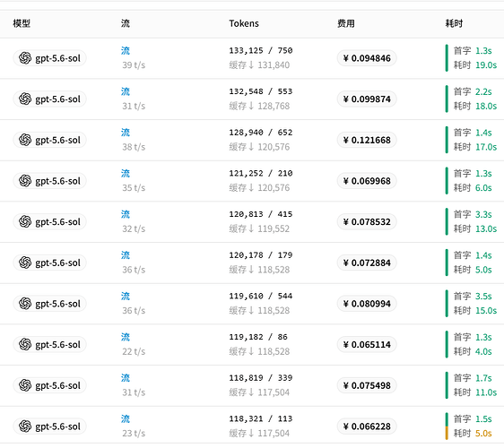The width and height of the screenshot is (504, 448).
Task: Select token count 120,178 / 179
Action: click(x=261, y=255)
